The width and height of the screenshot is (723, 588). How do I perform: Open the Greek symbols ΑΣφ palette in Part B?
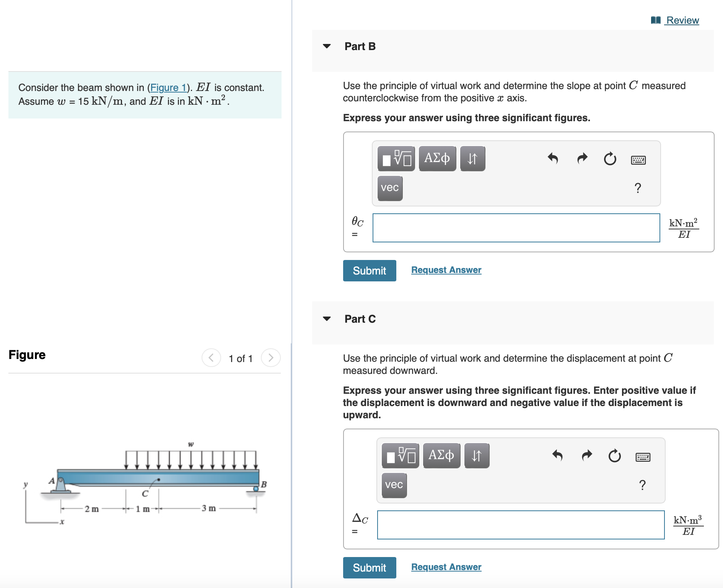[437, 158]
